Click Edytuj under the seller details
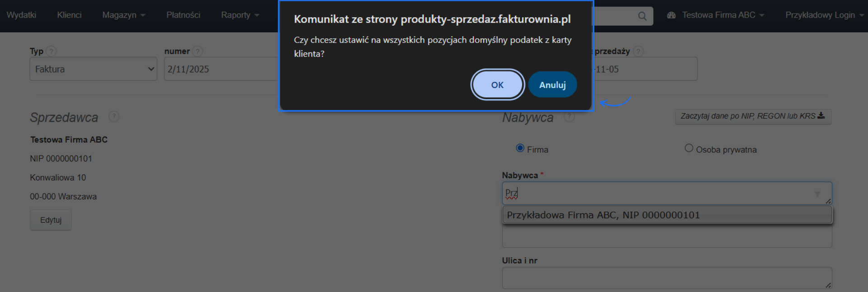Viewport: 868px width, 292px height. 50,220
